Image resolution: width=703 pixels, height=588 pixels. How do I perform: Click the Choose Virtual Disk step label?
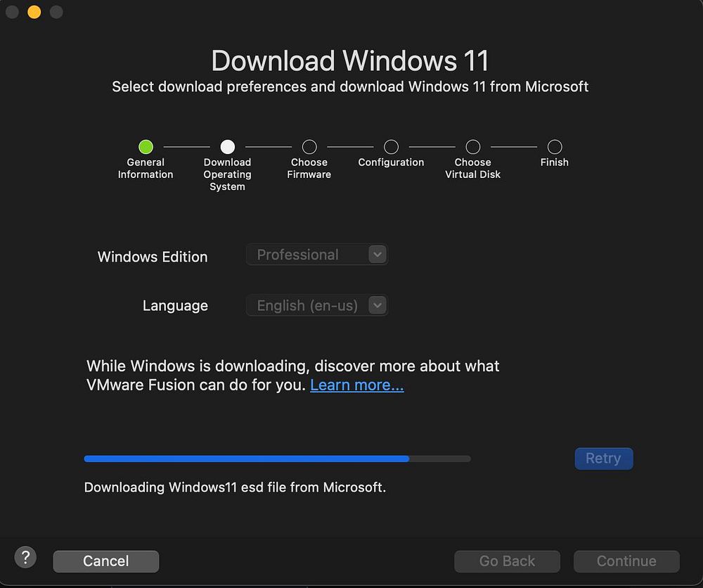pyautogui.click(x=472, y=168)
